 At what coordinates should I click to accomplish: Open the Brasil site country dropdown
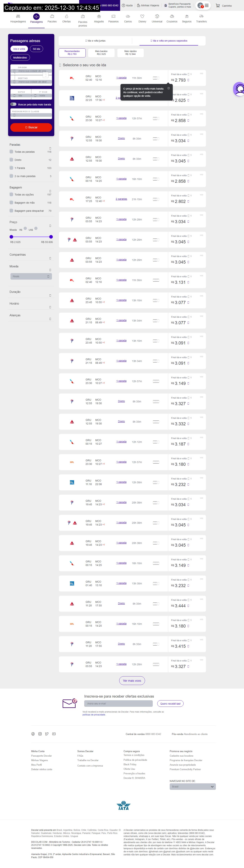click(x=192, y=786)
